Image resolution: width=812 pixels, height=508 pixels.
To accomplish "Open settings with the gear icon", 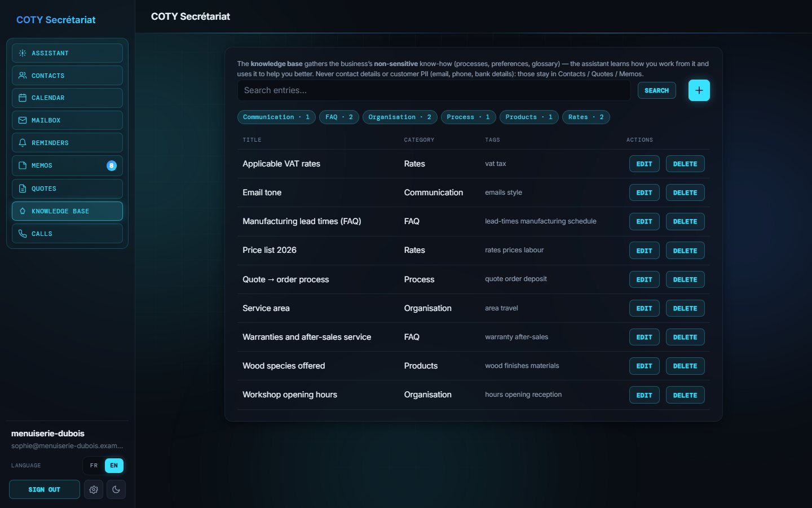I will point(94,489).
